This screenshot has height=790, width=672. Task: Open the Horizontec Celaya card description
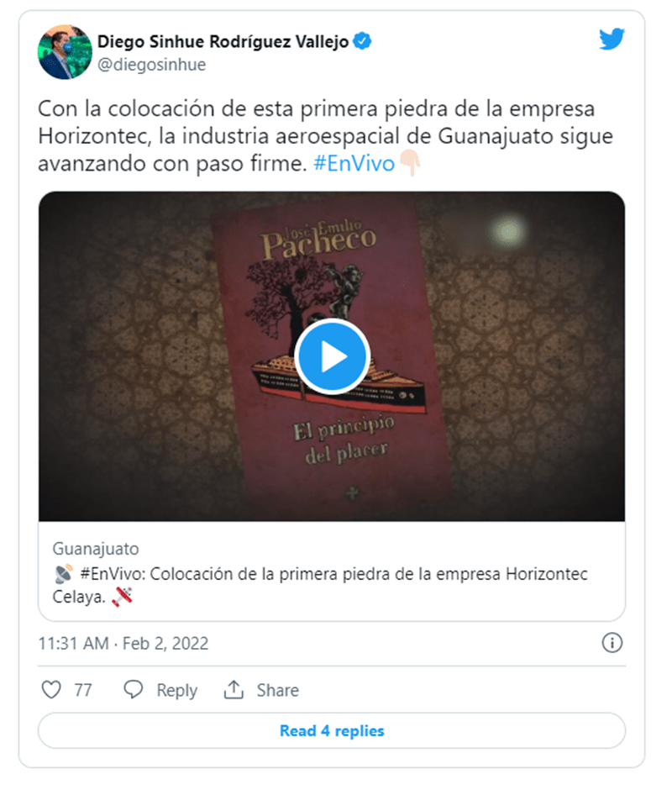(320, 586)
